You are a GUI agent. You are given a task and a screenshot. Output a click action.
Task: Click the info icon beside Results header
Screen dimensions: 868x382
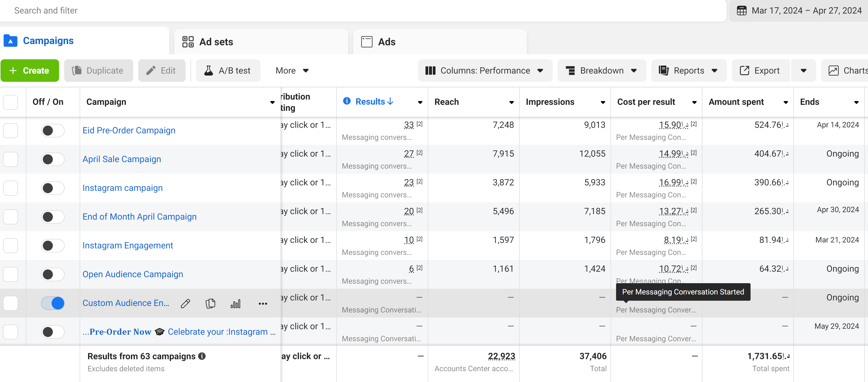[x=347, y=101]
